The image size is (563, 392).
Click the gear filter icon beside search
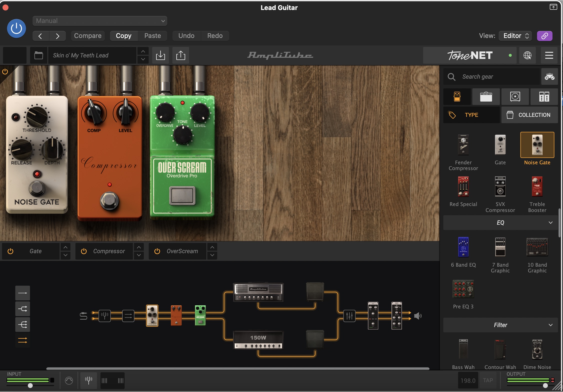point(550,77)
